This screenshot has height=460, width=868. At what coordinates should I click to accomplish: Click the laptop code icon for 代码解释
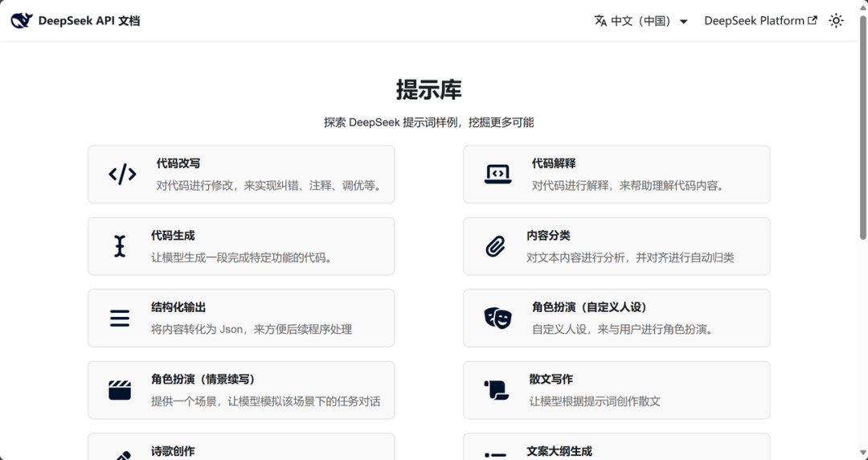[497, 174]
